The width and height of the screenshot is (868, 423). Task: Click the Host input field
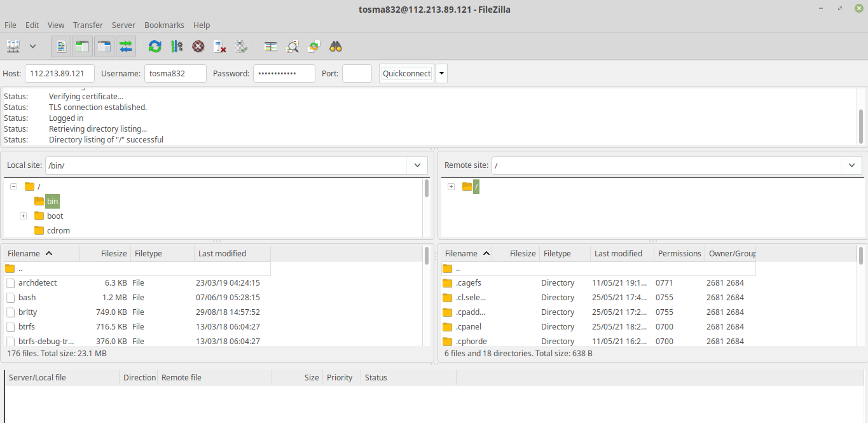60,73
